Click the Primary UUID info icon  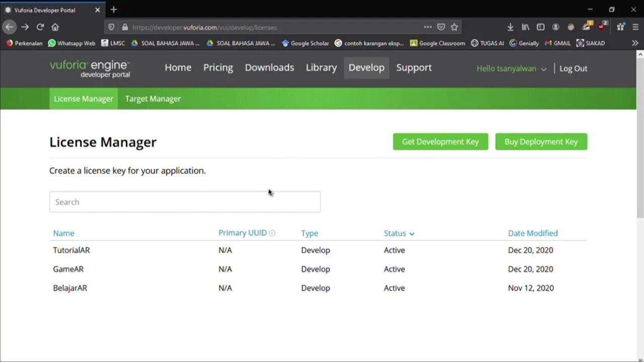272,233
